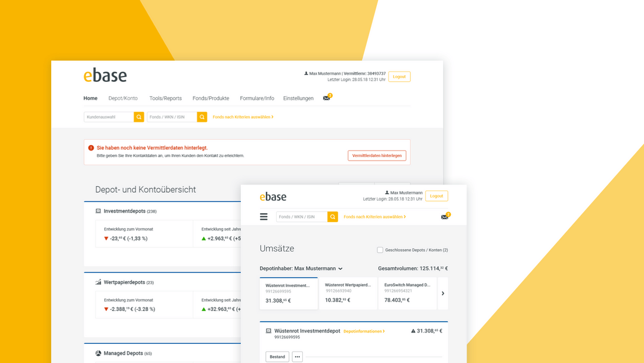The height and width of the screenshot is (363, 644).
Task: Click the Logout button in the desktop header
Action: [x=399, y=76]
